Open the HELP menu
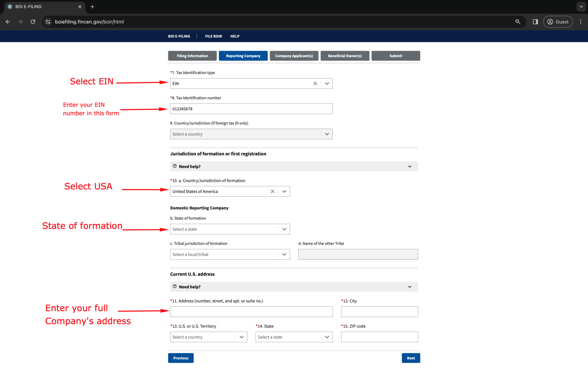588x368 pixels. click(x=235, y=36)
